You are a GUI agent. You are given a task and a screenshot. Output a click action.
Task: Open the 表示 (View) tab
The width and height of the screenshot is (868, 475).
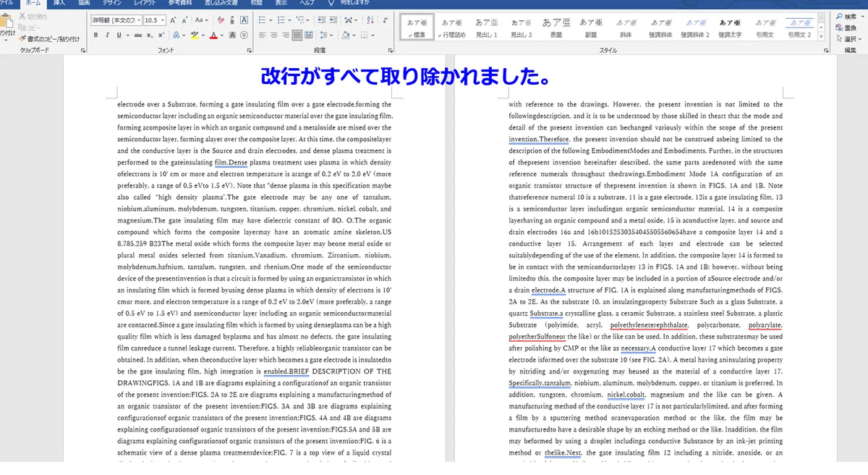282,4
